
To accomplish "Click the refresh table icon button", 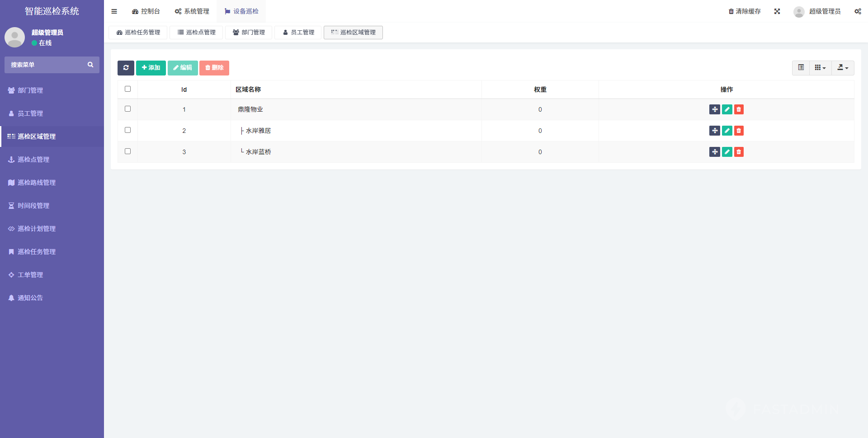I will pos(126,68).
